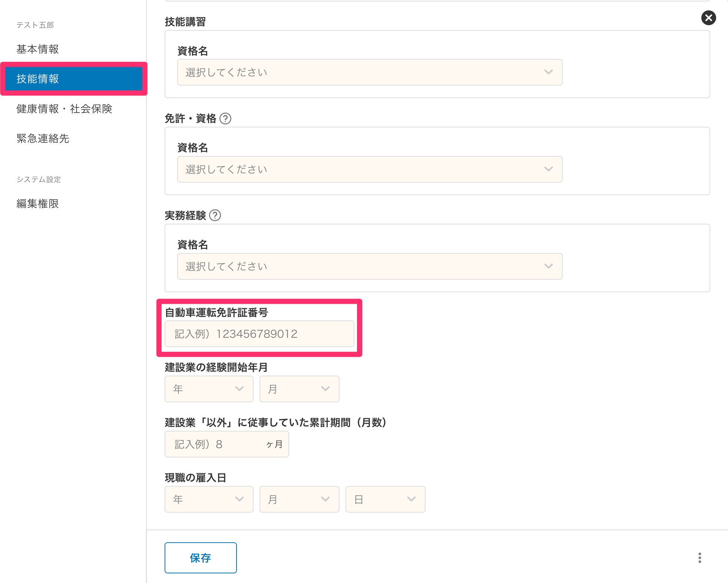The image size is (728, 583).
Task: Expand the 年 dropdown under 建設業の経験開始年月
Action: [x=209, y=389]
